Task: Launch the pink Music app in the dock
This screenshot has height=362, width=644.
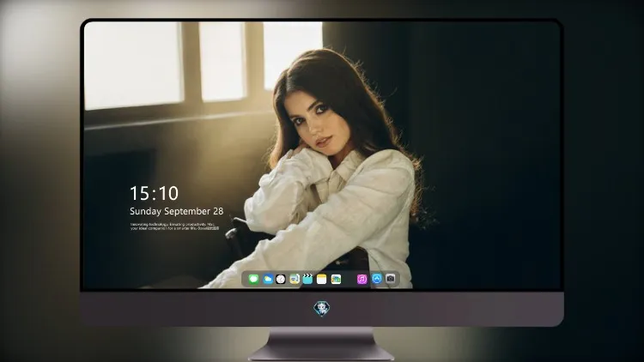Action: 361,279
